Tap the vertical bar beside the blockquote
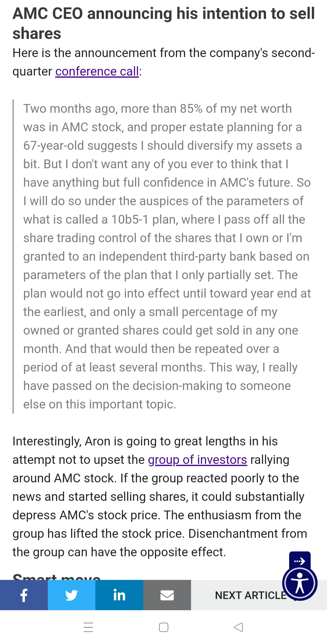Image resolution: width=327 pixels, height=644 pixels. (13, 256)
